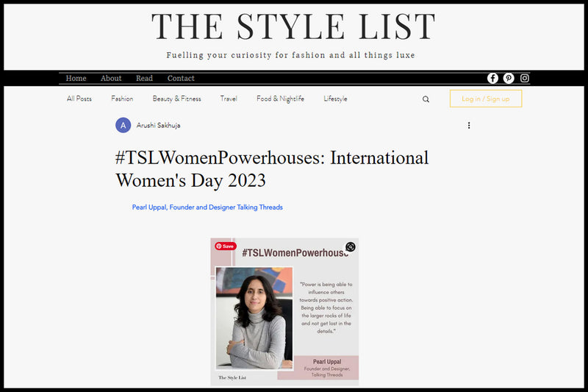Click author avatar with letter A

pyautogui.click(x=123, y=125)
